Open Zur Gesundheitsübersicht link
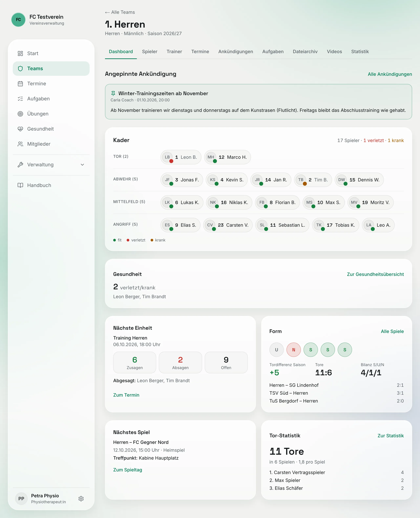 pos(375,274)
